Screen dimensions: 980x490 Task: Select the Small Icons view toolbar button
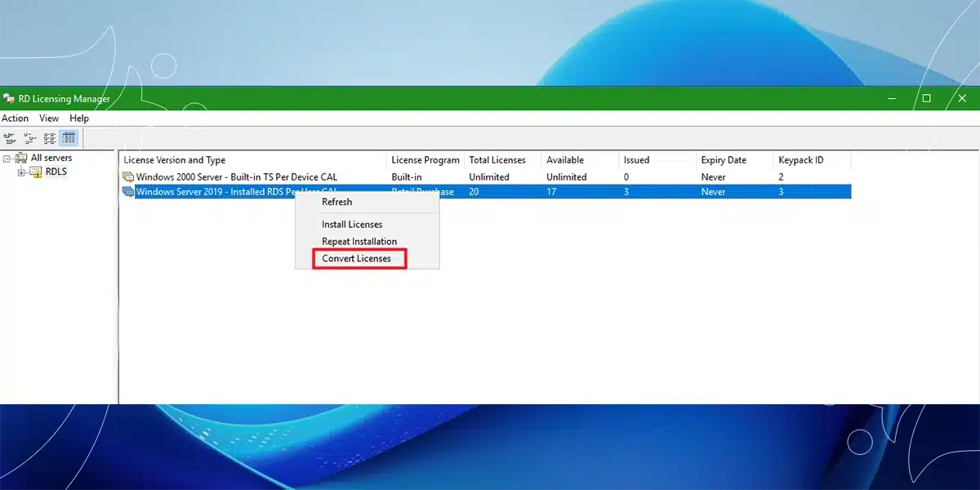[x=29, y=138]
